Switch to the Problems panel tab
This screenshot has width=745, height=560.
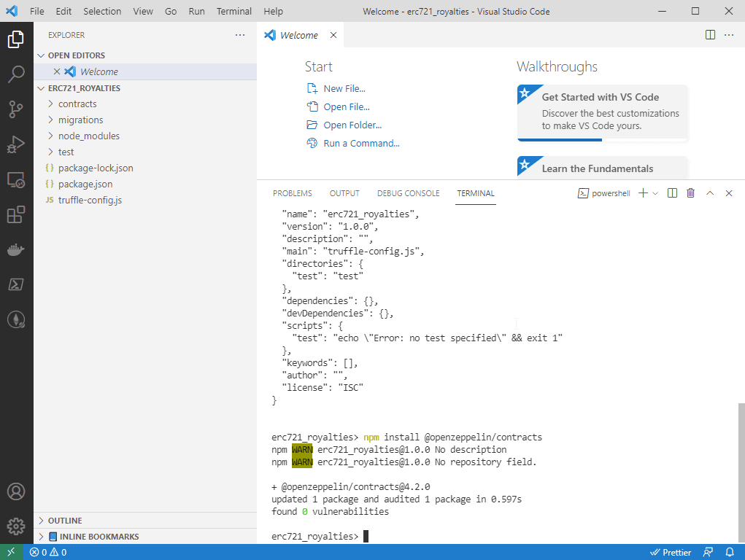tap(292, 193)
